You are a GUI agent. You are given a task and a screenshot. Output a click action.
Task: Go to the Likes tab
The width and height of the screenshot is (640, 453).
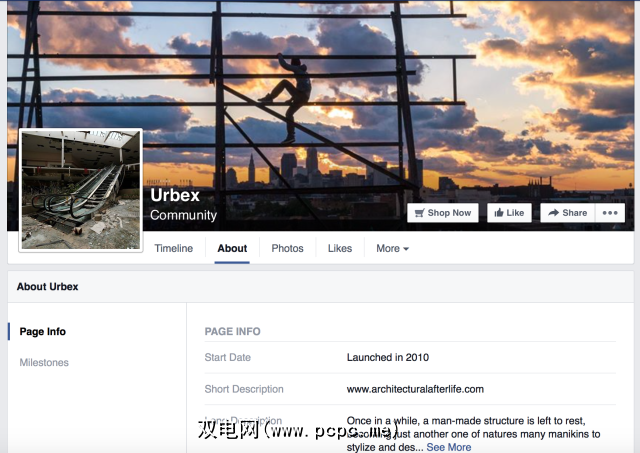340,249
